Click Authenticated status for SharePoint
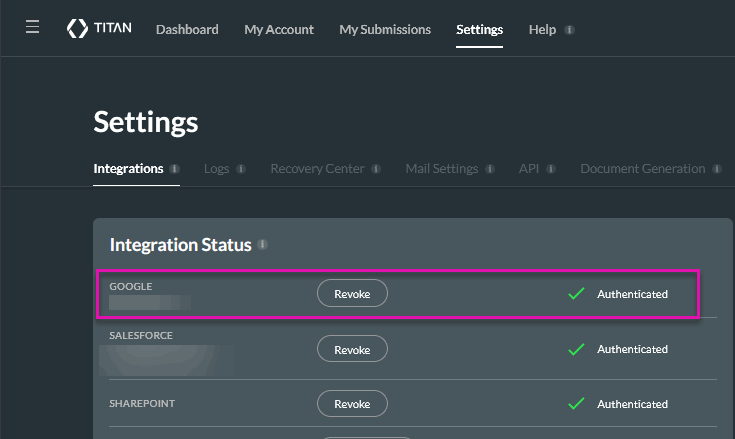Image resolution: width=735 pixels, height=439 pixels. point(632,404)
